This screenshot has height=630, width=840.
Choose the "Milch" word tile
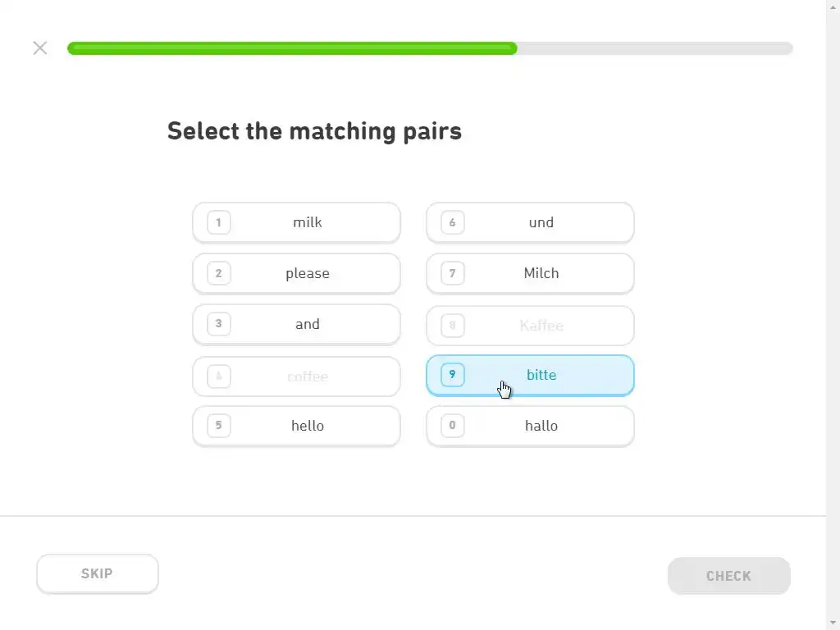pos(541,273)
